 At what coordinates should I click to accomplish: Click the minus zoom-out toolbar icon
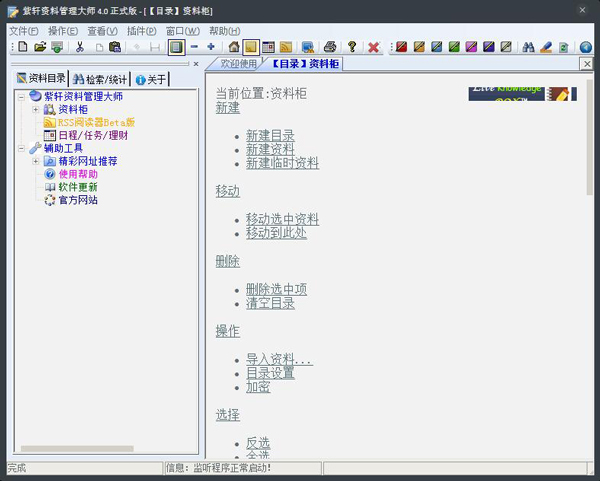(194, 47)
